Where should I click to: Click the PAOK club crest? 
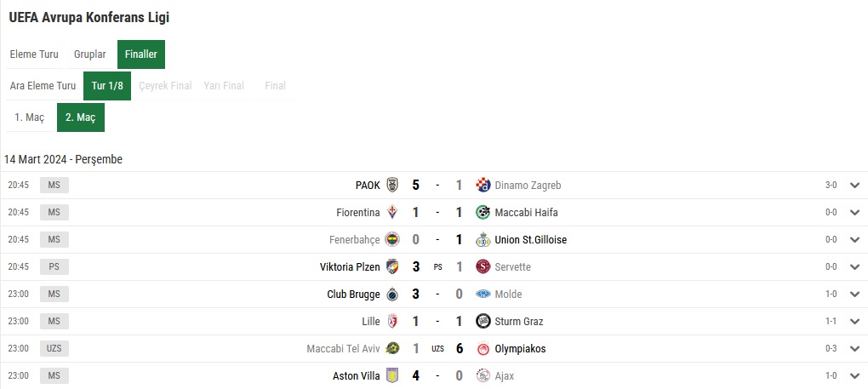tap(392, 185)
